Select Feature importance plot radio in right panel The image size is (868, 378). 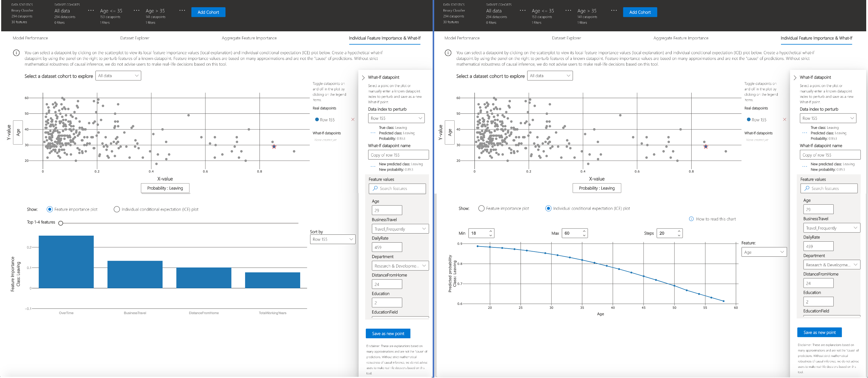(481, 209)
